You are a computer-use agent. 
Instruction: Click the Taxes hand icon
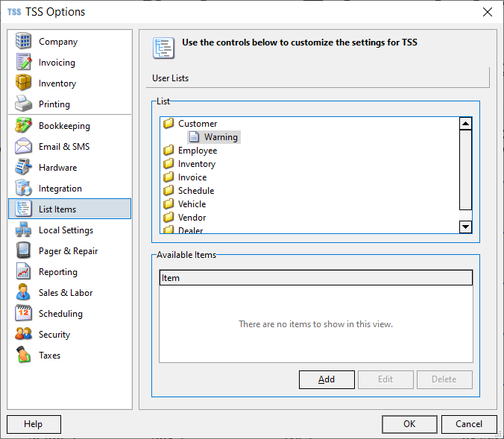(23, 355)
